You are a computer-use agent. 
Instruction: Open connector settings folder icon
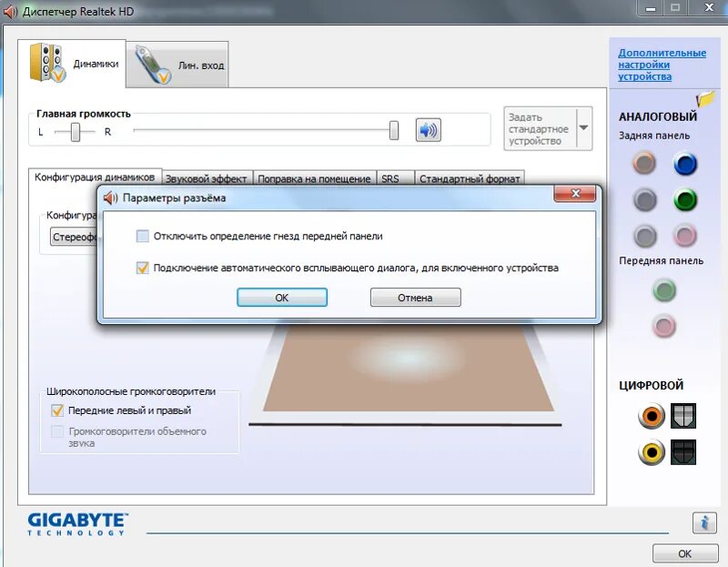pyautogui.click(x=705, y=98)
